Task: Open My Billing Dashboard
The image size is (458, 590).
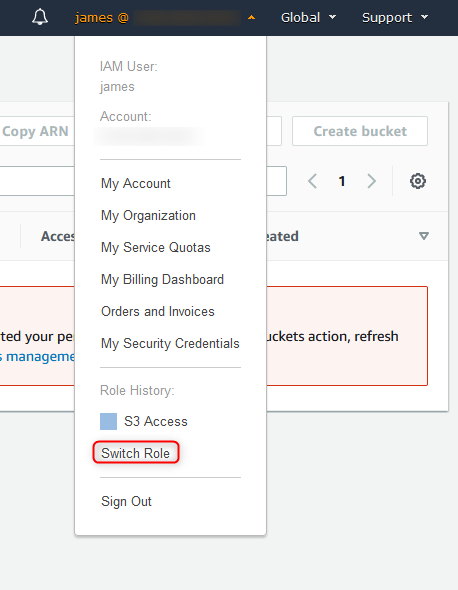Action: point(162,280)
